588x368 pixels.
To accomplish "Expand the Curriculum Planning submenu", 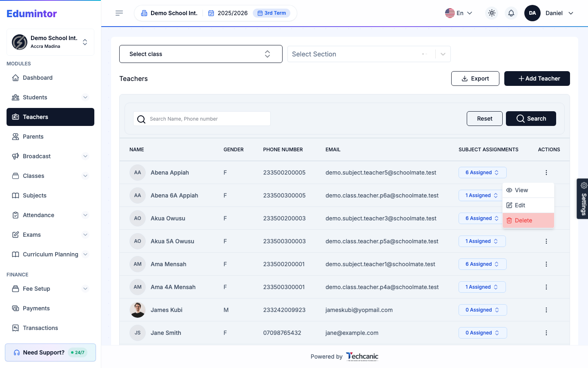I will coord(85,254).
